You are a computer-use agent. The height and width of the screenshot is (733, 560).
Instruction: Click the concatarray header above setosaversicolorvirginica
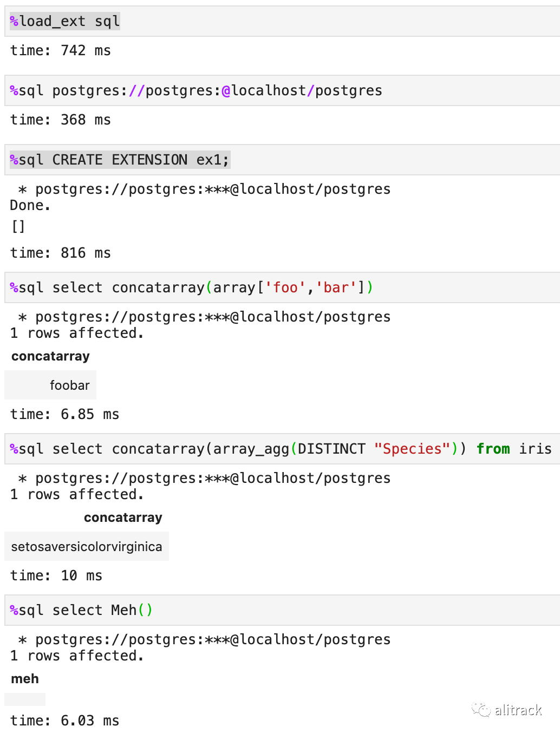point(123,518)
